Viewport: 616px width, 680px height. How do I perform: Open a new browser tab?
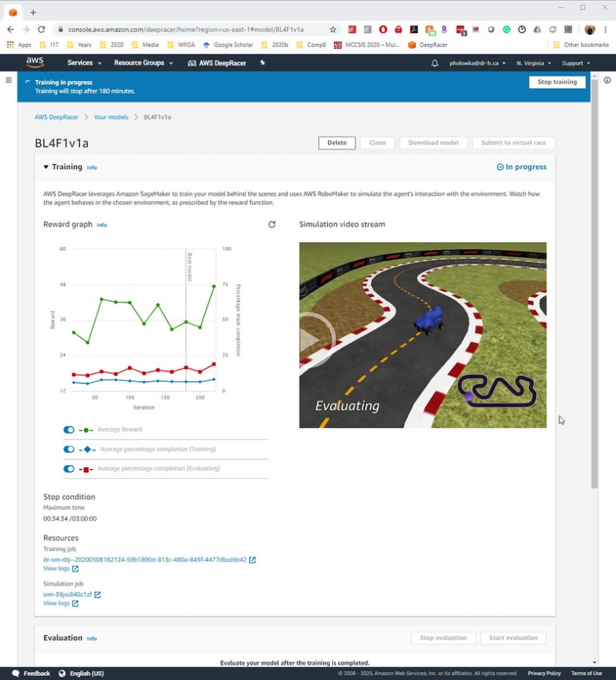pyautogui.click(x=33, y=12)
